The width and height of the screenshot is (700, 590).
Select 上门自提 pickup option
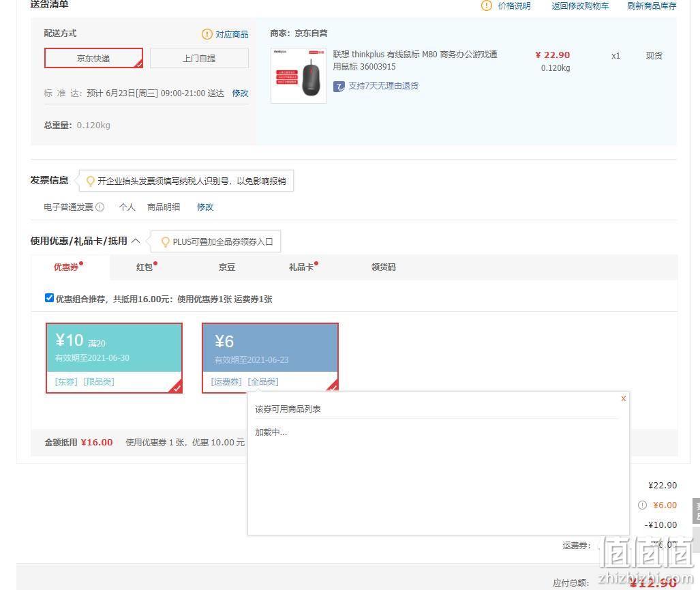(199, 58)
